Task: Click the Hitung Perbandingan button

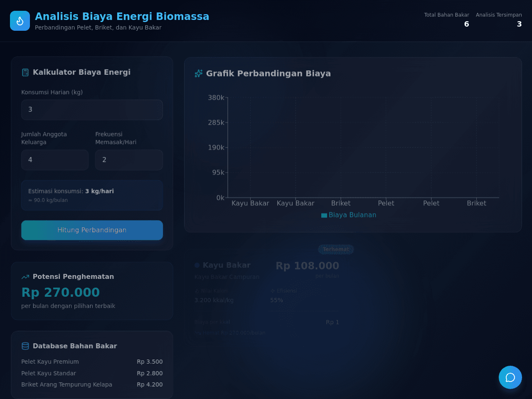Action: (x=92, y=230)
